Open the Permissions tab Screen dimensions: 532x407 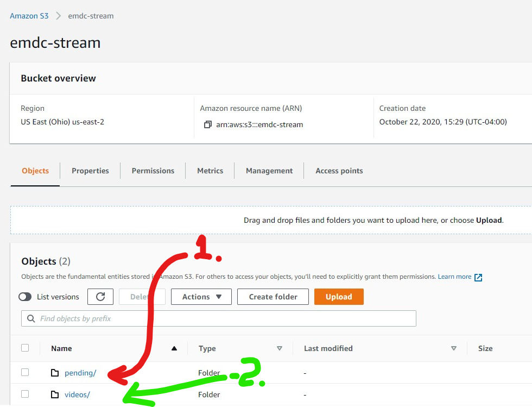153,171
